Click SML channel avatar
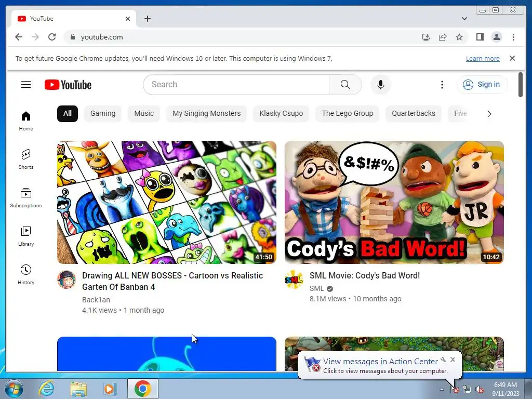 [294, 280]
